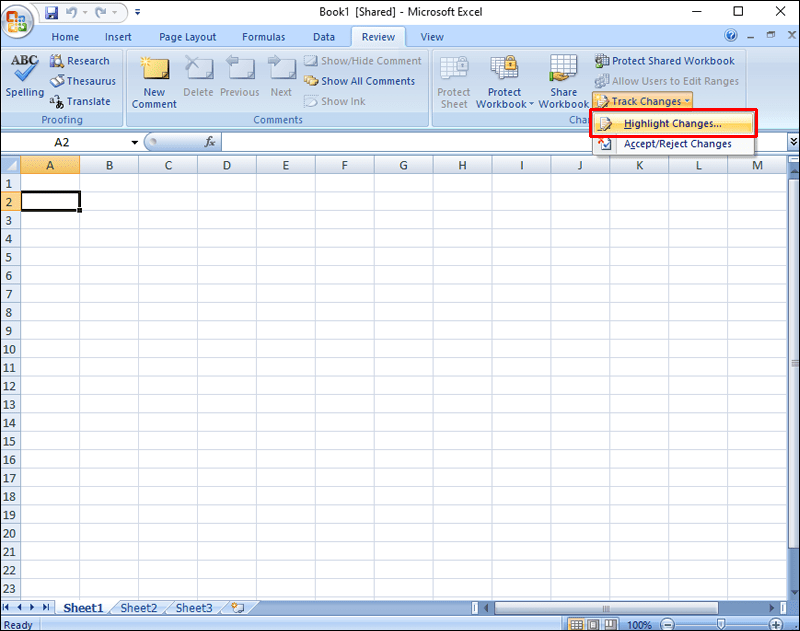The width and height of the screenshot is (800, 631).
Task: Go to the Next comment
Action: pyautogui.click(x=281, y=77)
